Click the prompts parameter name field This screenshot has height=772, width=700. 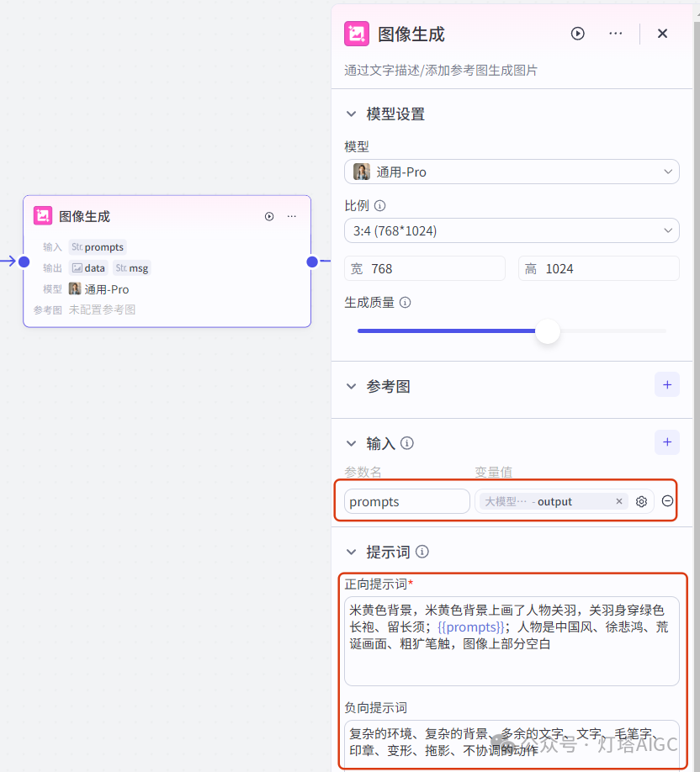point(407,501)
